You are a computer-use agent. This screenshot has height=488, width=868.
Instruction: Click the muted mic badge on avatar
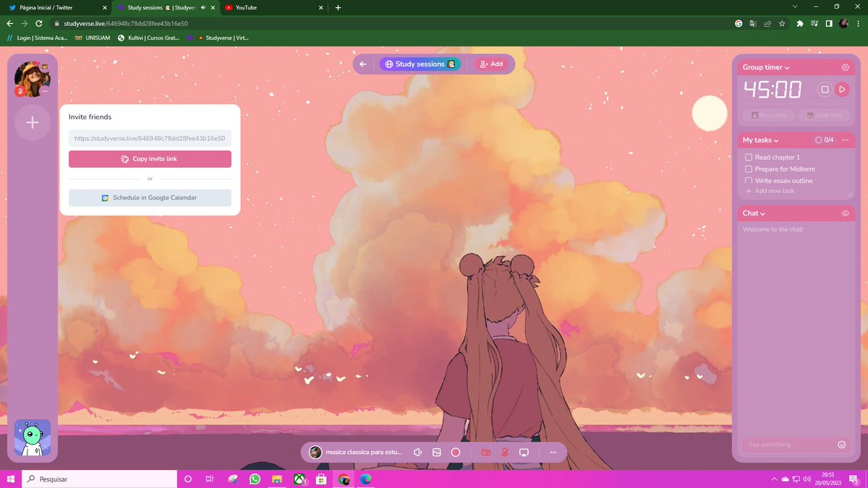(20, 91)
